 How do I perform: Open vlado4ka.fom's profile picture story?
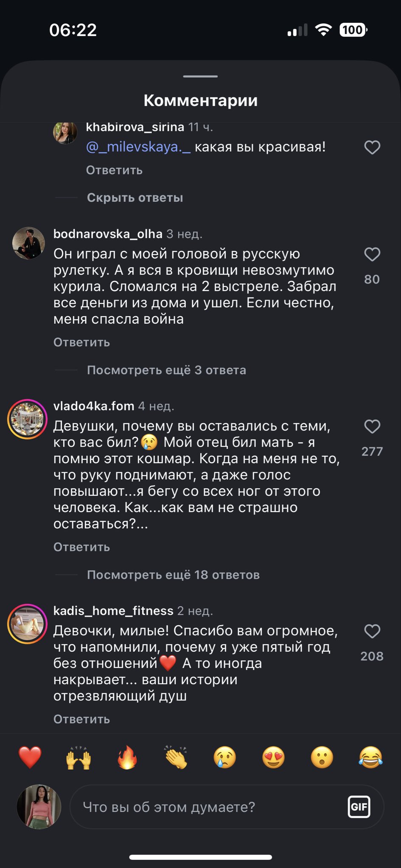click(x=28, y=419)
